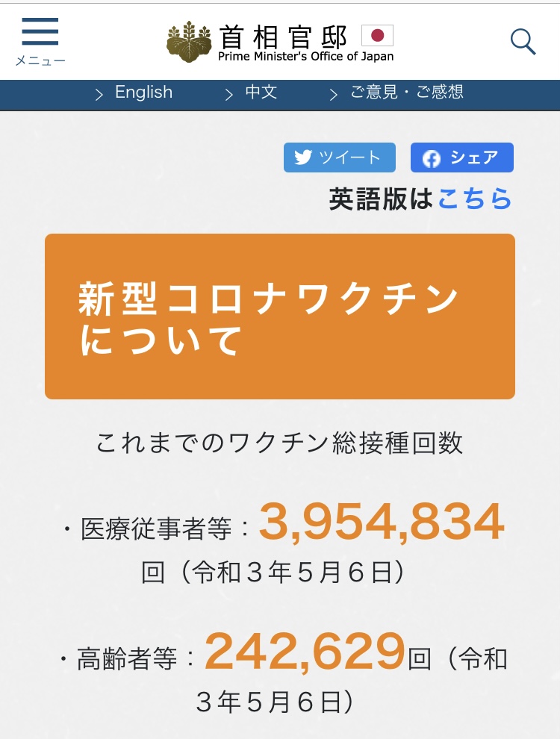Click the magnifying glass search icon
This screenshot has width=560, height=739.
pyautogui.click(x=523, y=42)
